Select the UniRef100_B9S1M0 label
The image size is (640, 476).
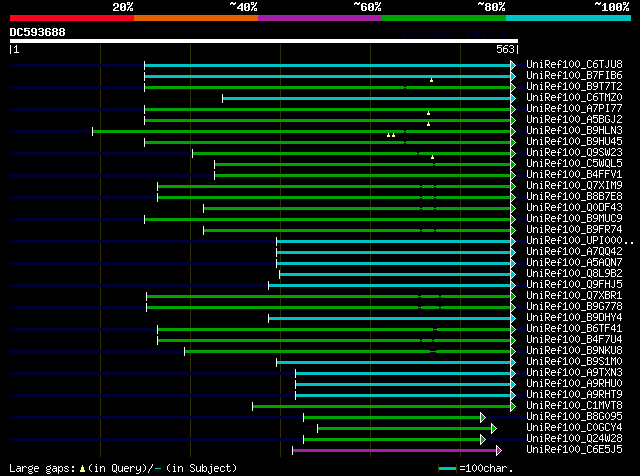tap(574, 362)
